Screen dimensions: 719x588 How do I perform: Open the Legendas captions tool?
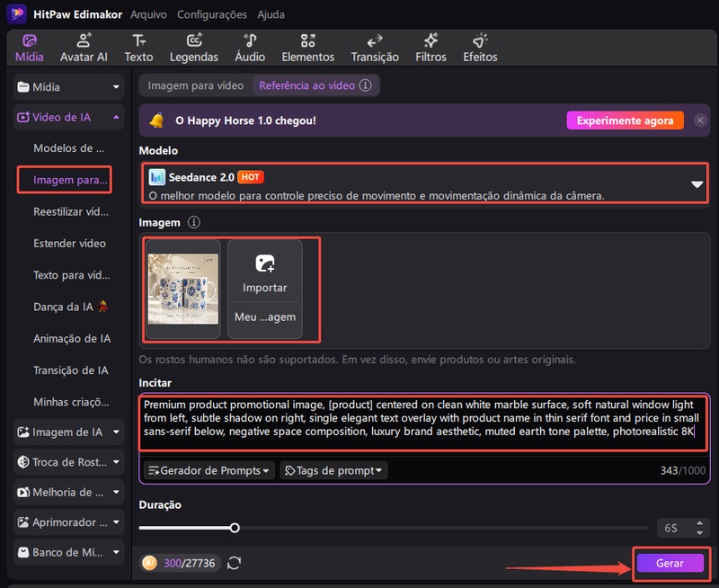tap(194, 49)
